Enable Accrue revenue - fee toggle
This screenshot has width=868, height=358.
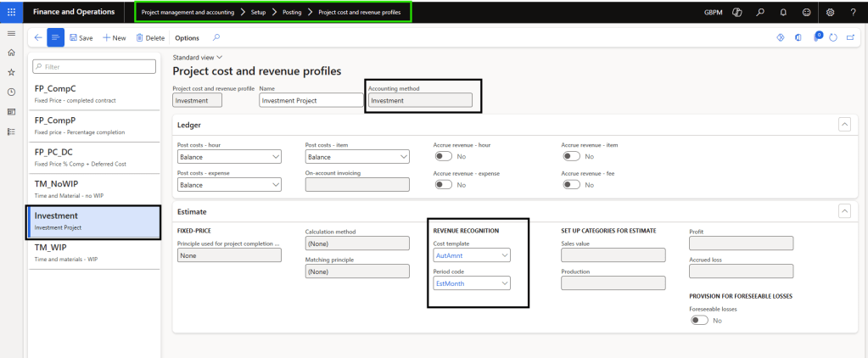point(570,184)
